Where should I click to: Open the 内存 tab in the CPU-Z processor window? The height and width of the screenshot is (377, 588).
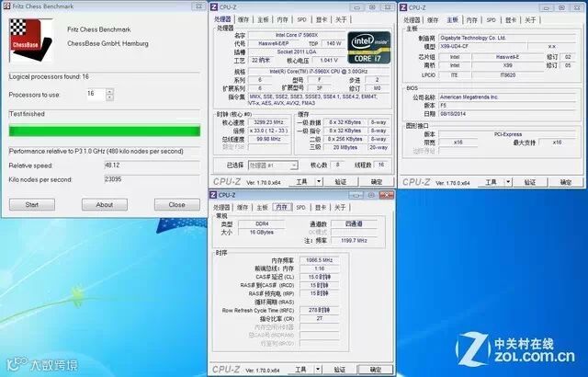pos(282,19)
